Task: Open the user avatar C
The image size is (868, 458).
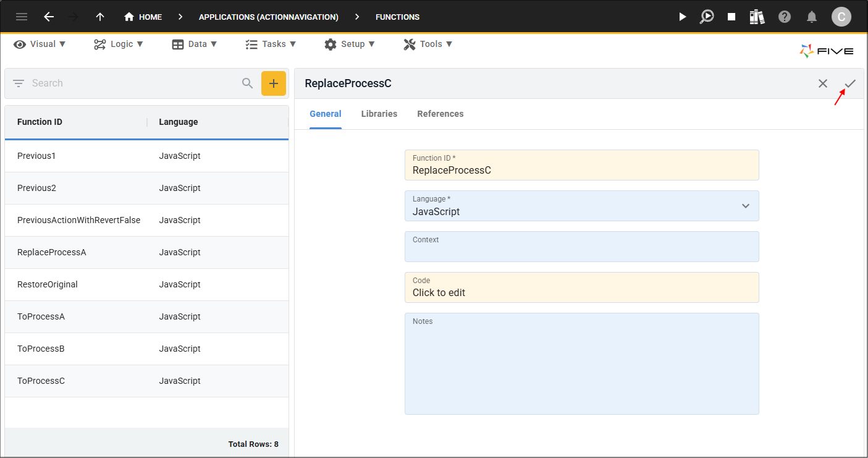Action: click(x=841, y=17)
